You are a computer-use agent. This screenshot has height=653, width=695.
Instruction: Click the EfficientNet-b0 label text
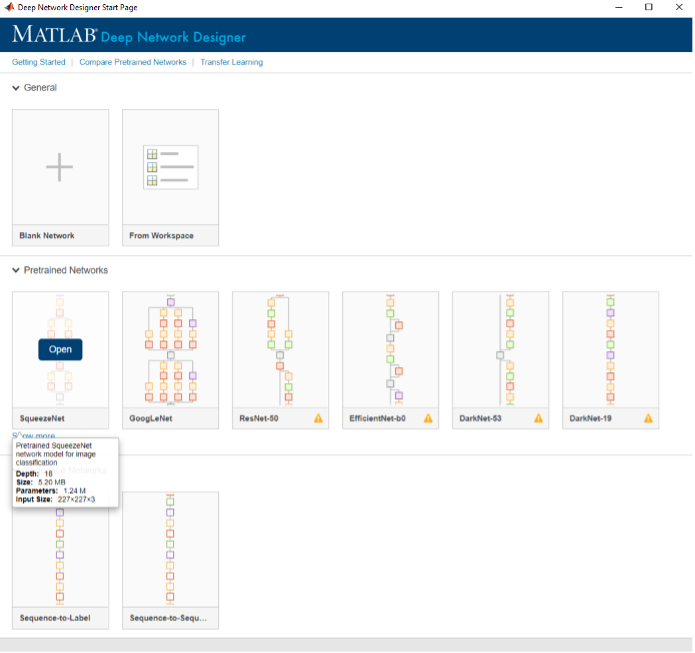click(377, 418)
